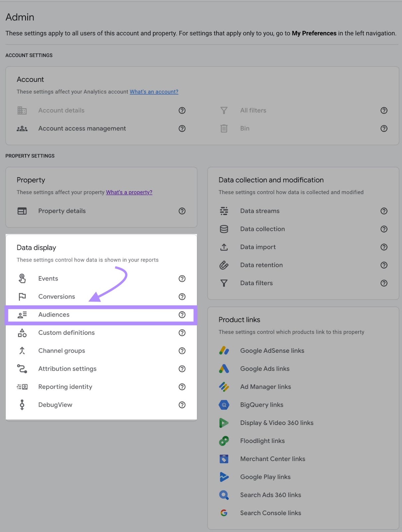Image resolution: width=402 pixels, height=532 pixels.
Task: Open help for Account access management
Action: (182, 128)
